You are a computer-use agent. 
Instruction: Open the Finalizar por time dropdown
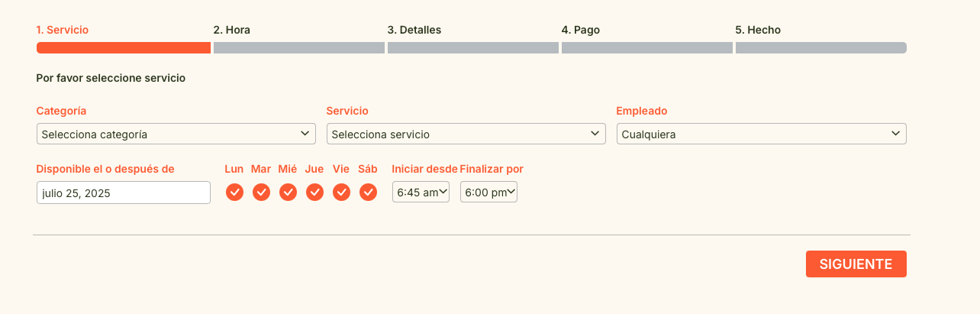click(x=488, y=193)
